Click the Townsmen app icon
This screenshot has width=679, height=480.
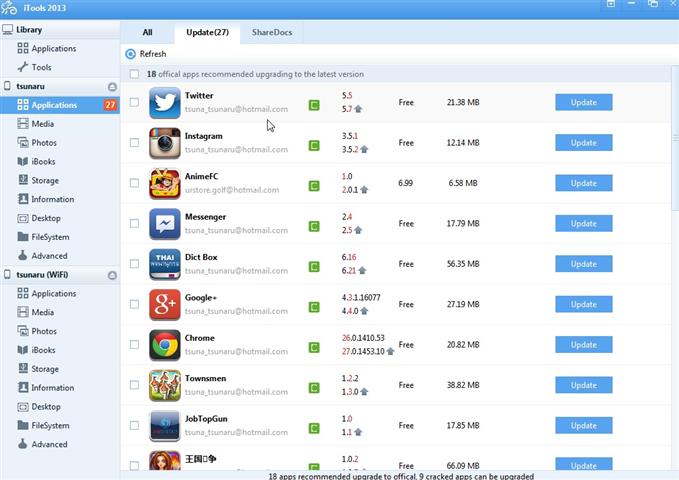[165, 386]
